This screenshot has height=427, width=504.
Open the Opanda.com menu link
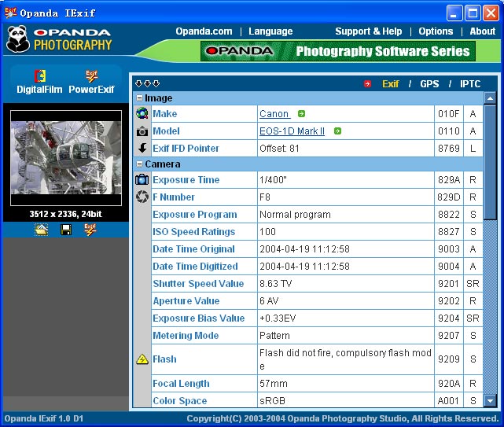(x=204, y=31)
